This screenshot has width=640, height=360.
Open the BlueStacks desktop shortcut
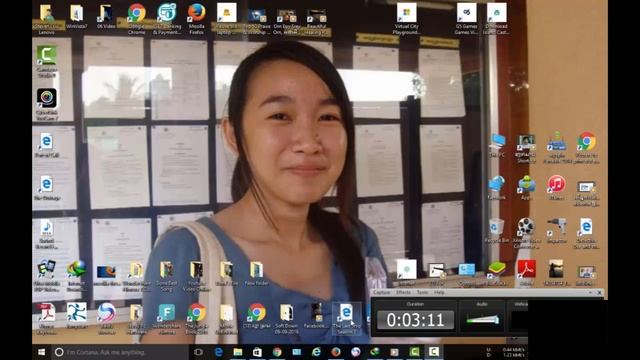tap(497, 273)
